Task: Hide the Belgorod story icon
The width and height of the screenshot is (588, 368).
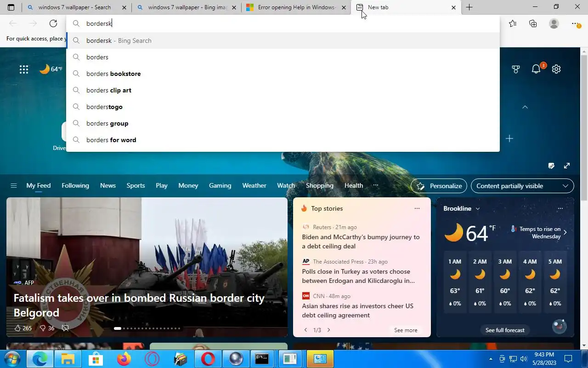Action: point(65,328)
